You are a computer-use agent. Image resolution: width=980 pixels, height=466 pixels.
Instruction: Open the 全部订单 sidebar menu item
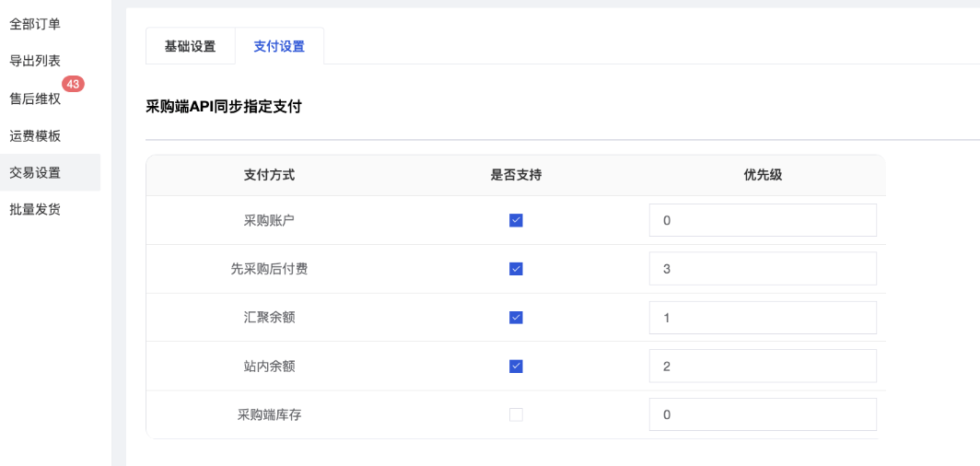[x=35, y=24]
